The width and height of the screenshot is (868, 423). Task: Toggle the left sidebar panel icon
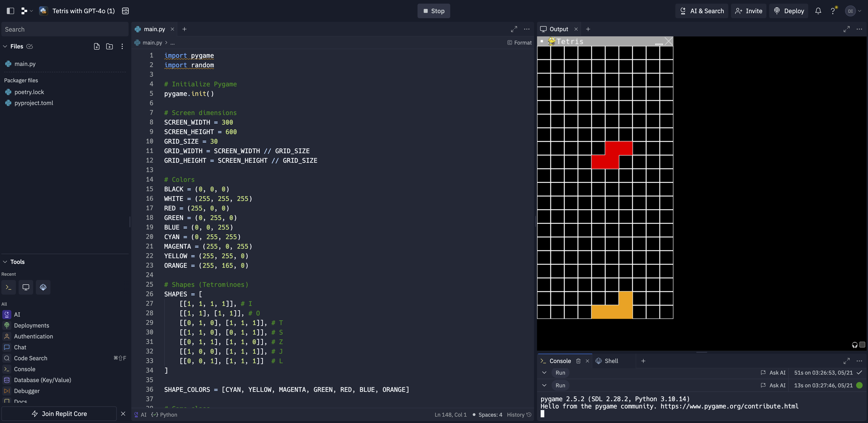tap(10, 11)
